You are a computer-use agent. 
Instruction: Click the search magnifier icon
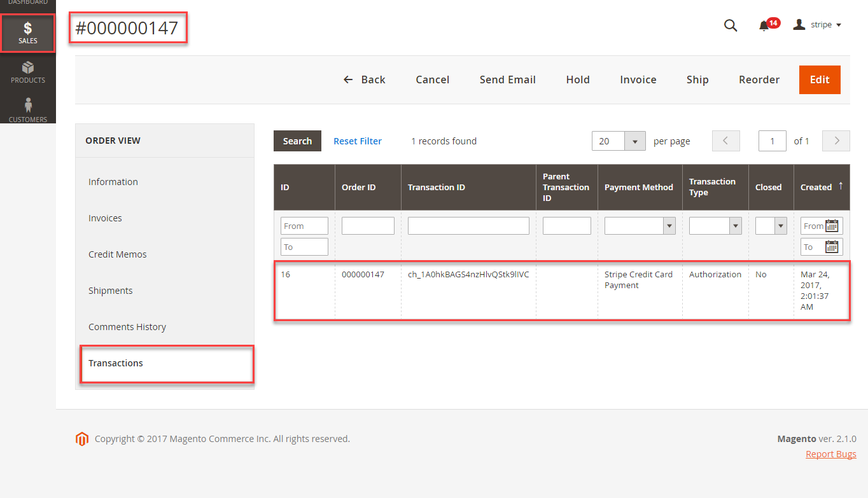(731, 25)
